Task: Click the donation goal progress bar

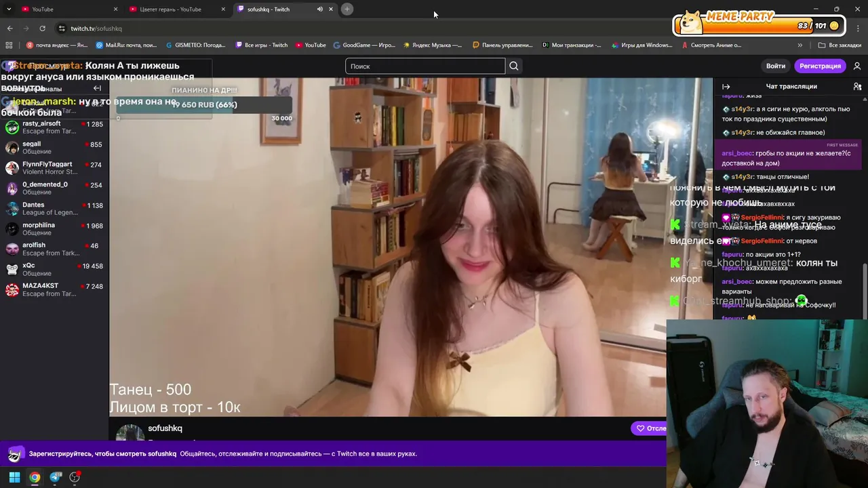Action: tap(204, 105)
